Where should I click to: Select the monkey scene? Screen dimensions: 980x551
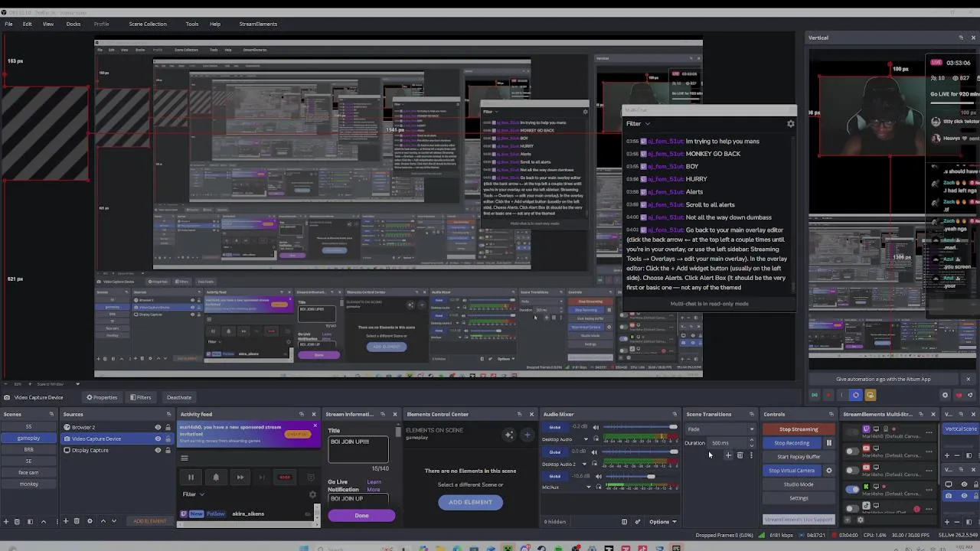[x=28, y=484]
